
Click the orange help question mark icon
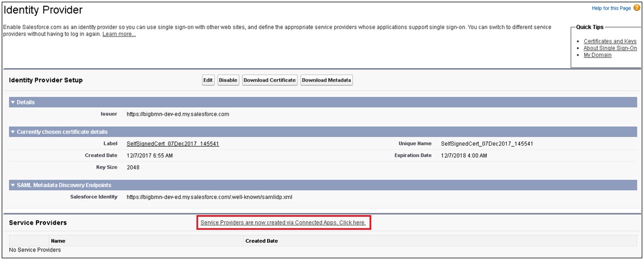[637, 8]
